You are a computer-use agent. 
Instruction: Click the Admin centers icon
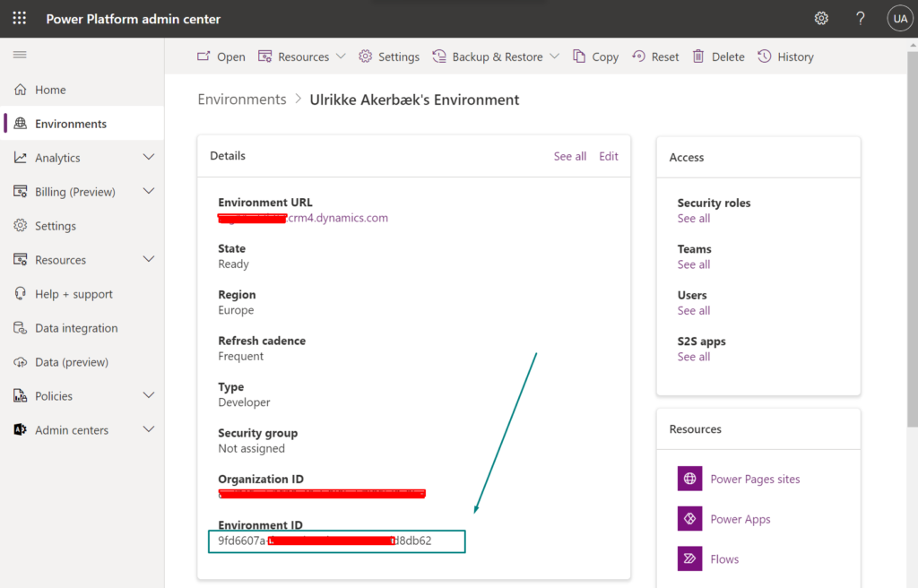[x=21, y=430]
